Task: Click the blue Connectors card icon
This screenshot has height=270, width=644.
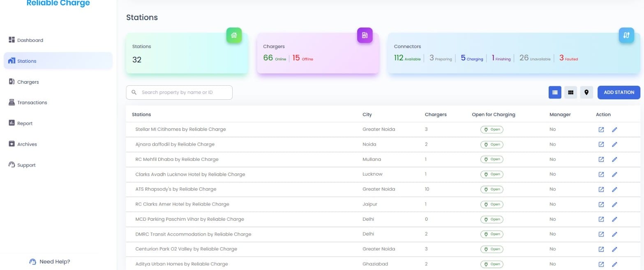Action: coord(627,35)
